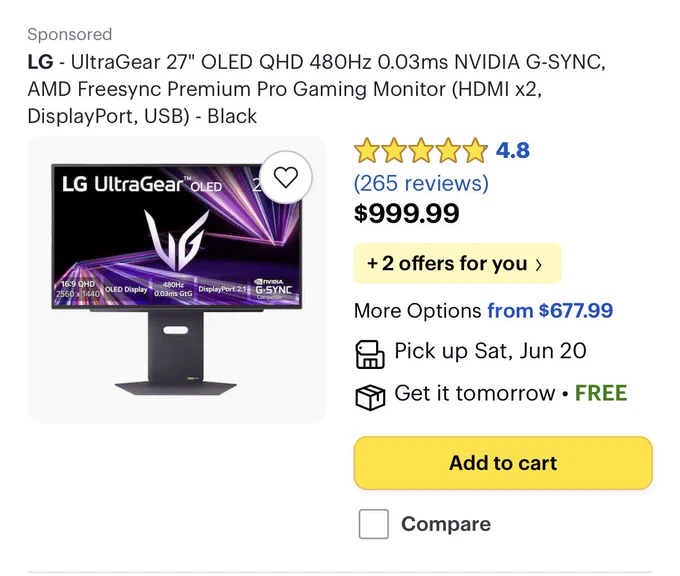The width and height of the screenshot is (680, 576).
Task: Click the Sponsored label
Action: click(70, 34)
